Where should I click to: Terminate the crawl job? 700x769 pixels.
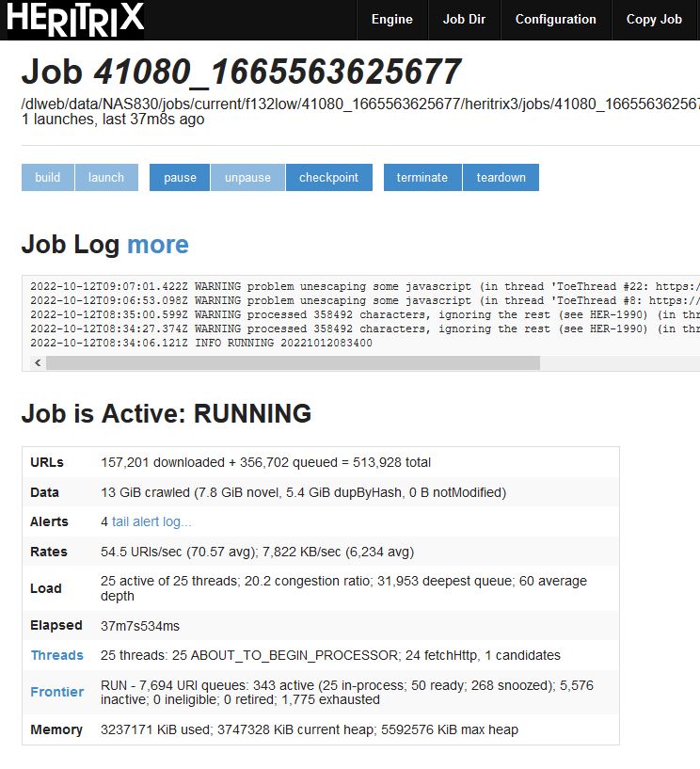pos(422,178)
